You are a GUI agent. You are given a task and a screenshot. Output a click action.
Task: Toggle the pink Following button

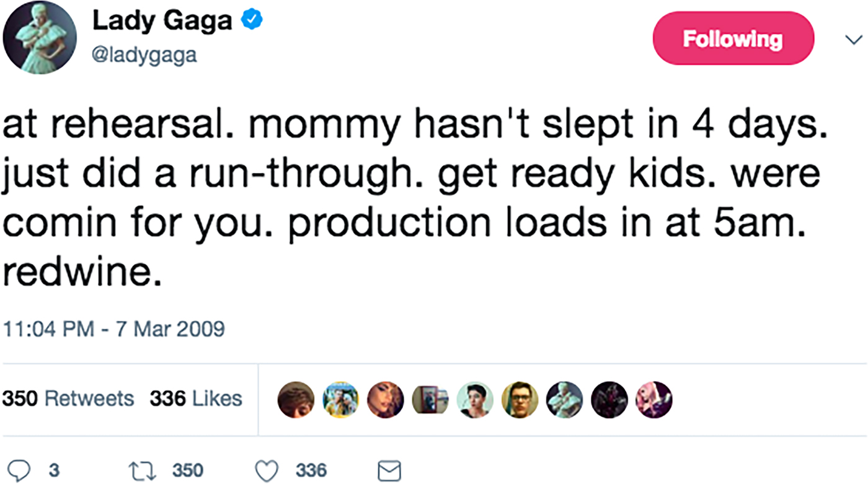(733, 39)
